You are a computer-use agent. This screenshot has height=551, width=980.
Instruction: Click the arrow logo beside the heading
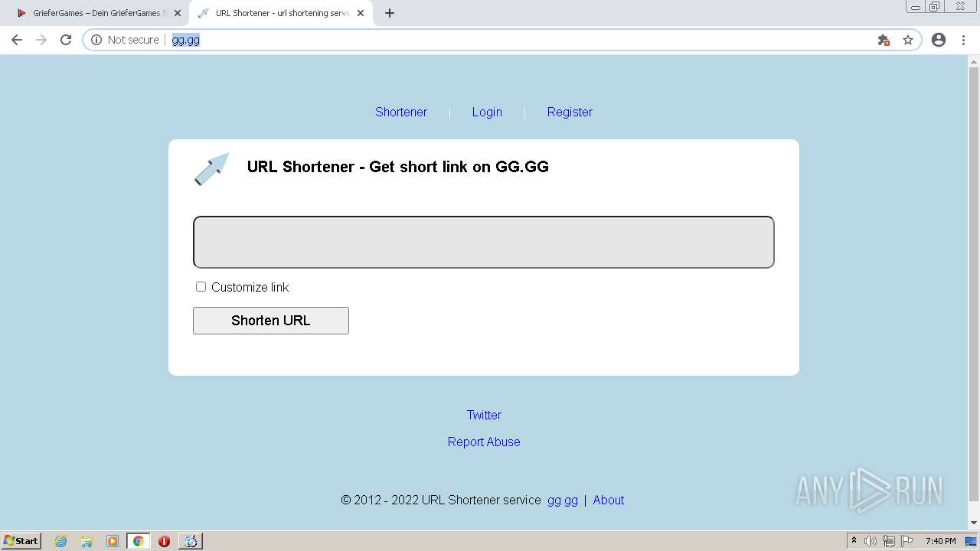[x=212, y=169]
